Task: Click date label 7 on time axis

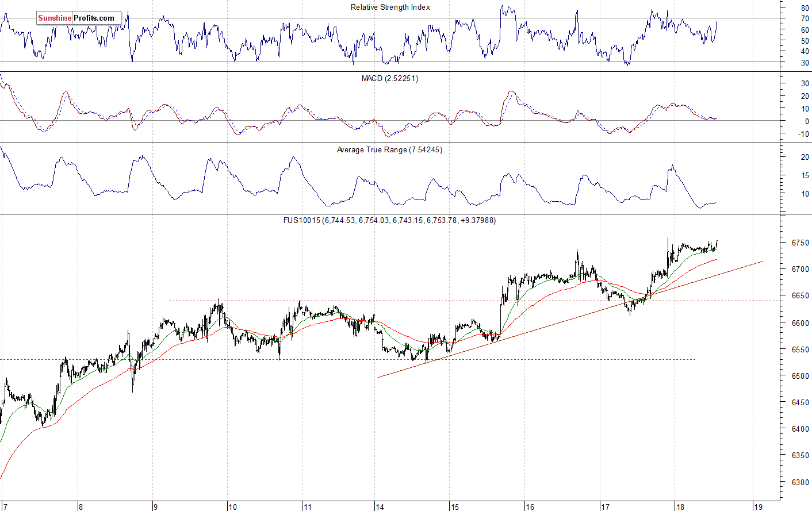Action: click(4, 506)
